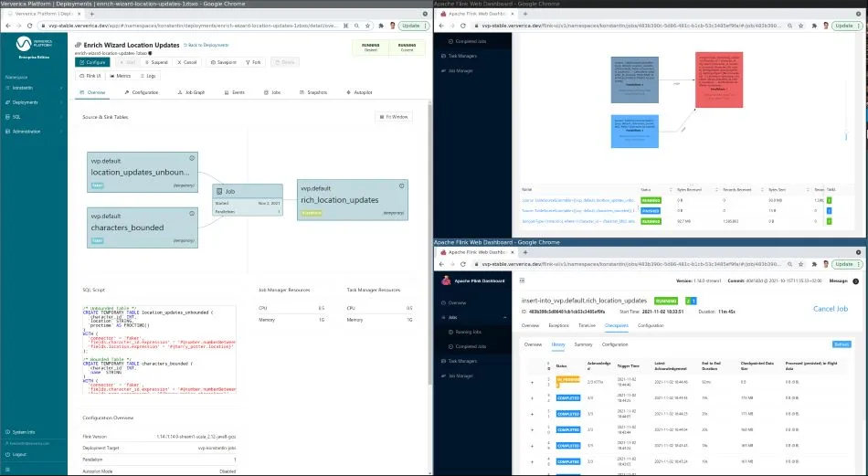Bookmark the Ververica page with star icon
This screenshot has height=476, width=868.
tap(367, 26)
